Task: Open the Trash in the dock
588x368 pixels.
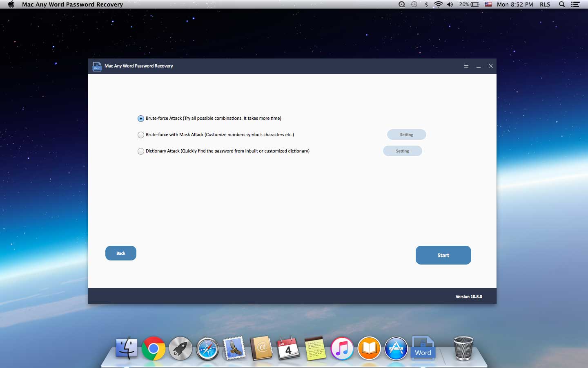Action: 463,348
